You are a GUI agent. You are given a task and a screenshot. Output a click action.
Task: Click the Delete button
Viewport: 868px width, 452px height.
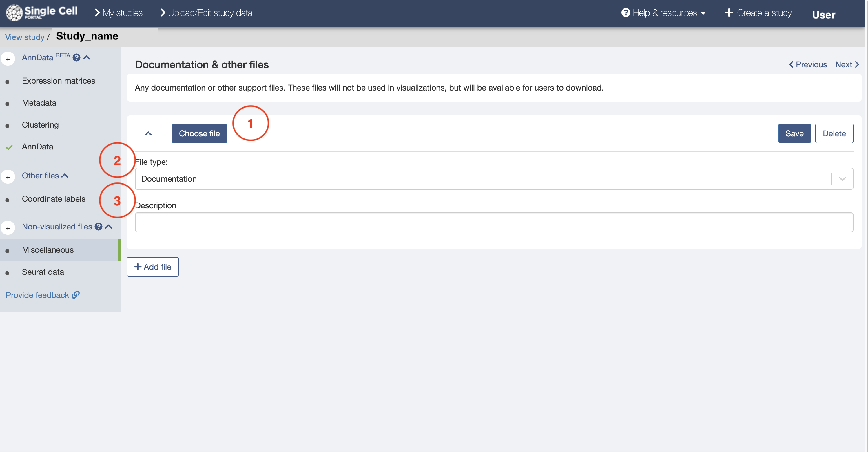pyautogui.click(x=834, y=133)
